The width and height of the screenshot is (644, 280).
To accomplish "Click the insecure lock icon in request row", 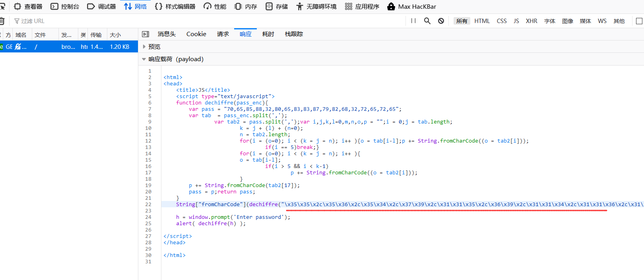I will tap(18, 46).
